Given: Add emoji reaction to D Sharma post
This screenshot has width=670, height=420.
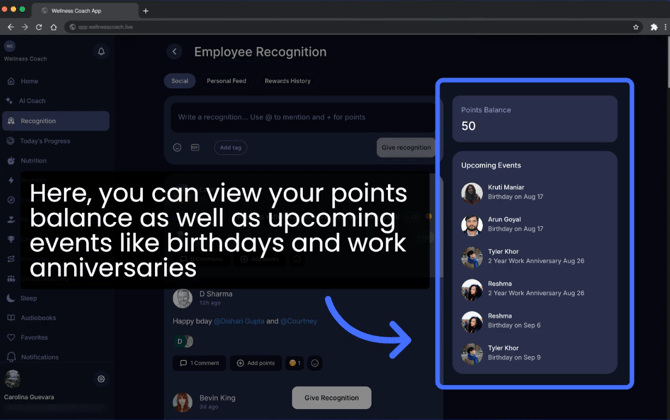Looking at the screenshot, I should point(314,363).
